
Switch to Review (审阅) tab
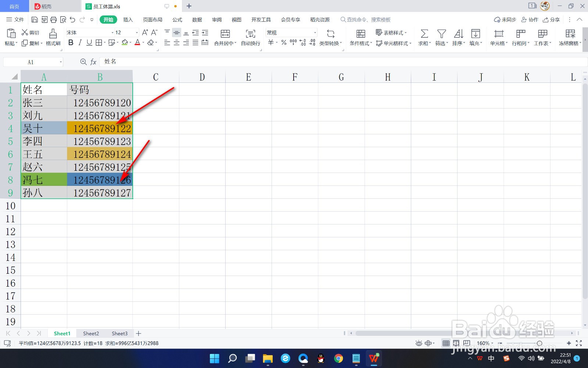(217, 20)
